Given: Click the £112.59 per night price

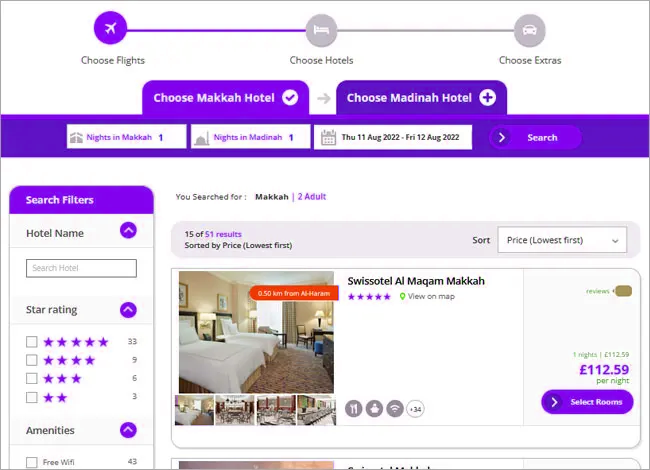Looking at the screenshot, I should click(604, 370).
